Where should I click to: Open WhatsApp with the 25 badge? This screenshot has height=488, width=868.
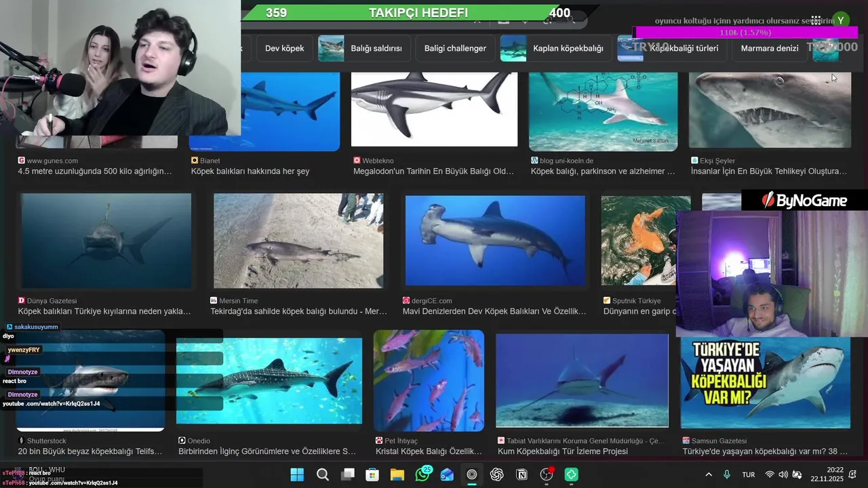(x=422, y=474)
